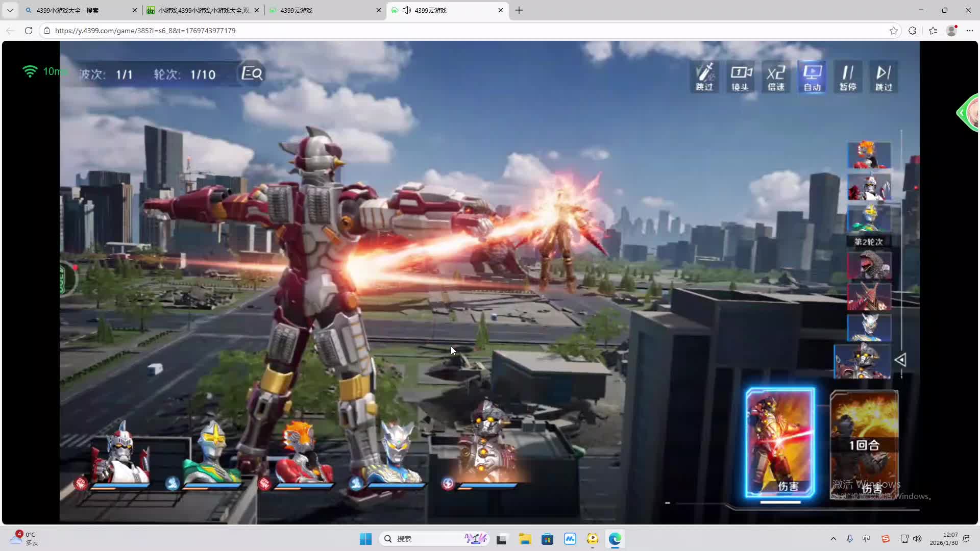The image size is (980, 551).
Task: Select the 1回合 cooldown skill card
Action: [864, 444]
